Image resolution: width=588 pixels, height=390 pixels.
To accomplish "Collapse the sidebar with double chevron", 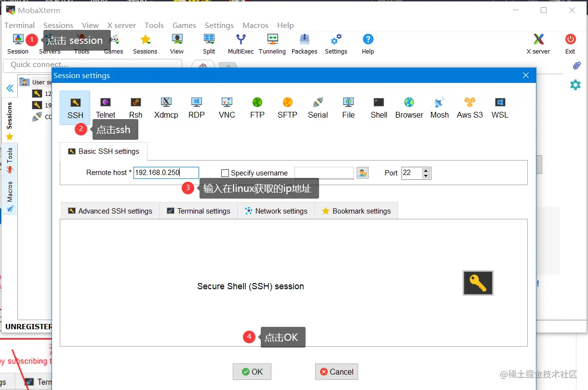I will [10, 88].
